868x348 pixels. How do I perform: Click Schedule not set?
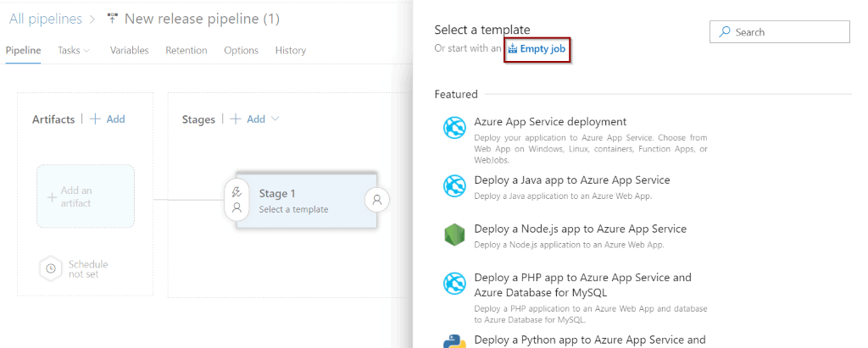(88, 269)
